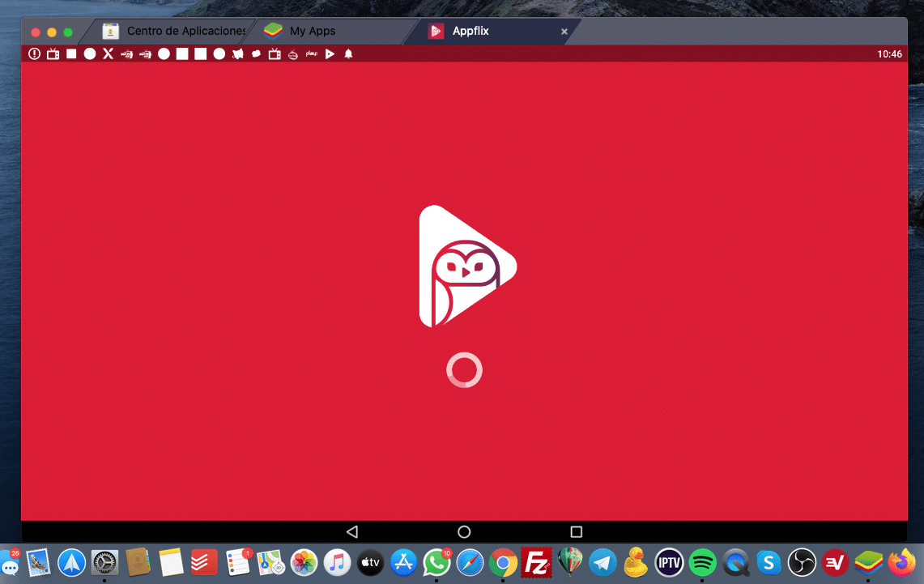
Task: Open the Centro de Aplicaciones tab
Action: click(x=182, y=31)
